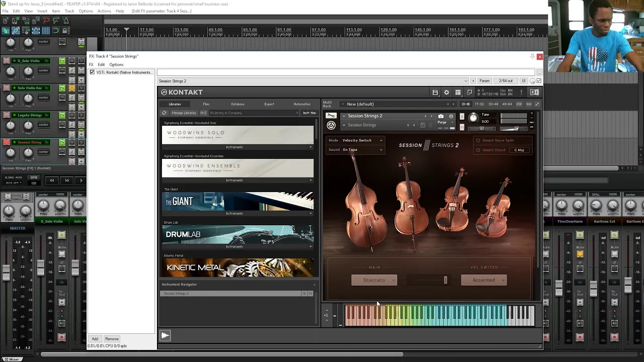Open Kontakt workspace layout icon
This screenshot has width=644, height=362.
point(458,93)
